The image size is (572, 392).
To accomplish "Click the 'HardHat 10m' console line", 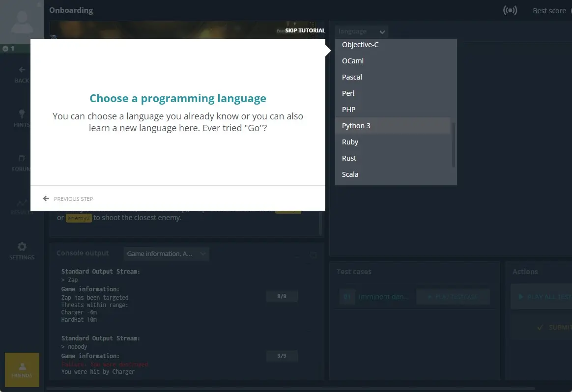I will pos(79,320).
